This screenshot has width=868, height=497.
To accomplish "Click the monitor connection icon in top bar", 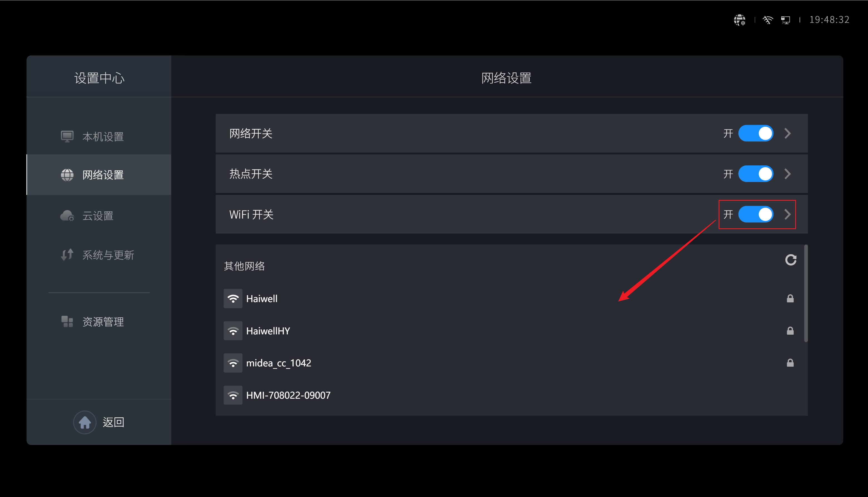I will click(785, 20).
